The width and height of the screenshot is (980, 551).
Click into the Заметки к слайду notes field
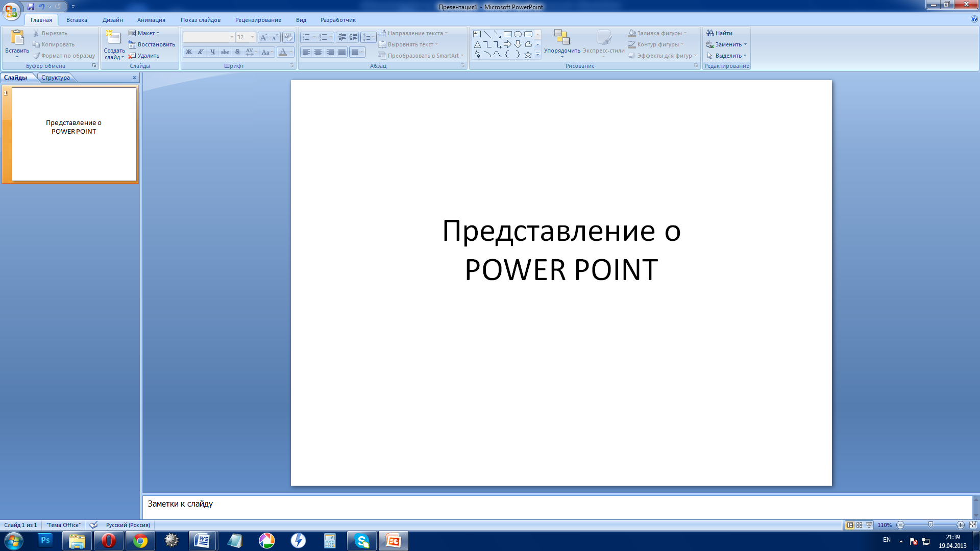click(x=556, y=507)
